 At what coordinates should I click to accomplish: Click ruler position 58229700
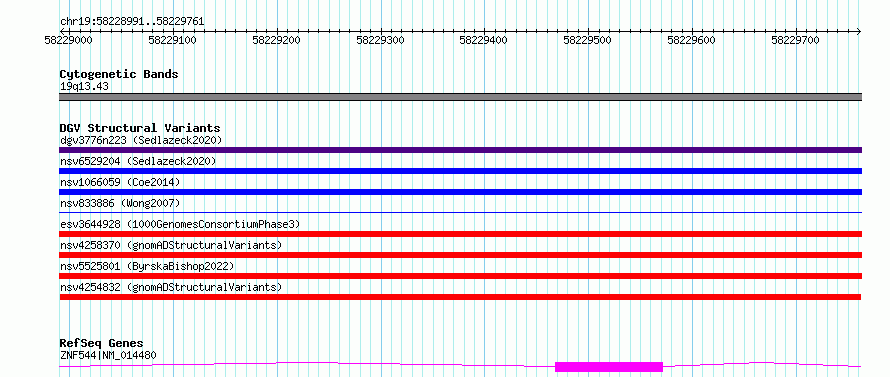pyautogui.click(x=795, y=40)
